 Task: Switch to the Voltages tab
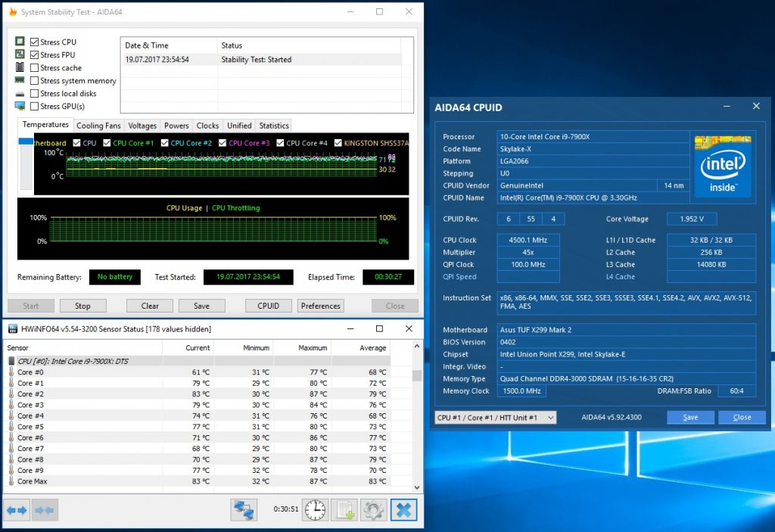point(142,126)
